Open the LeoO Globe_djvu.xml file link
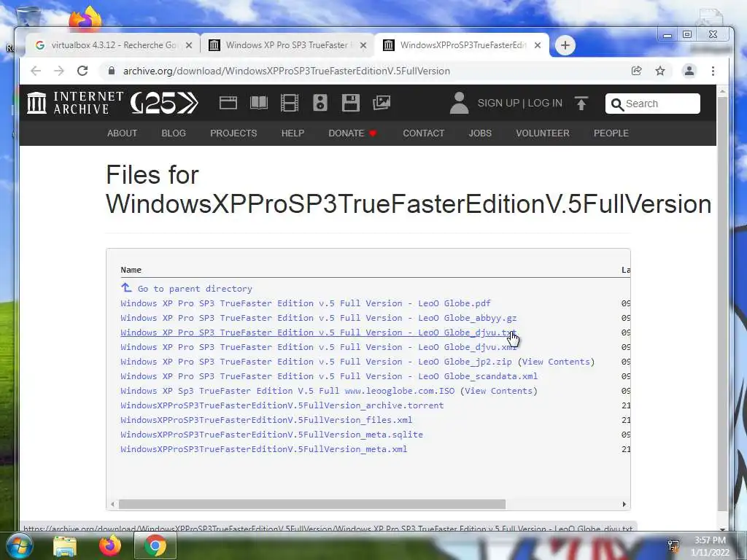 (318, 347)
